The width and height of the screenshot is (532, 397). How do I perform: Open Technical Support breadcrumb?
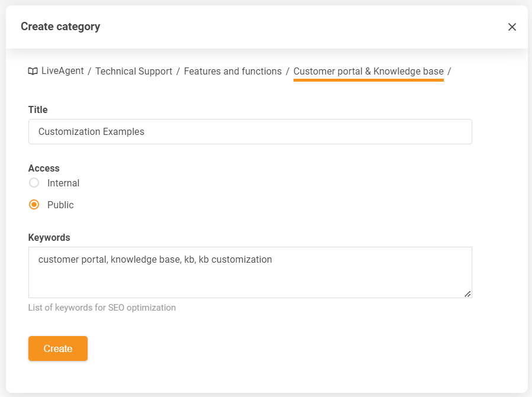(x=134, y=72)
